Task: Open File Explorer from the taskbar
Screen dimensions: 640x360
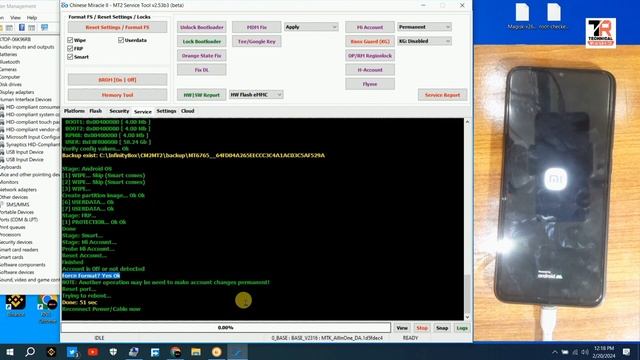Action: 196,351
